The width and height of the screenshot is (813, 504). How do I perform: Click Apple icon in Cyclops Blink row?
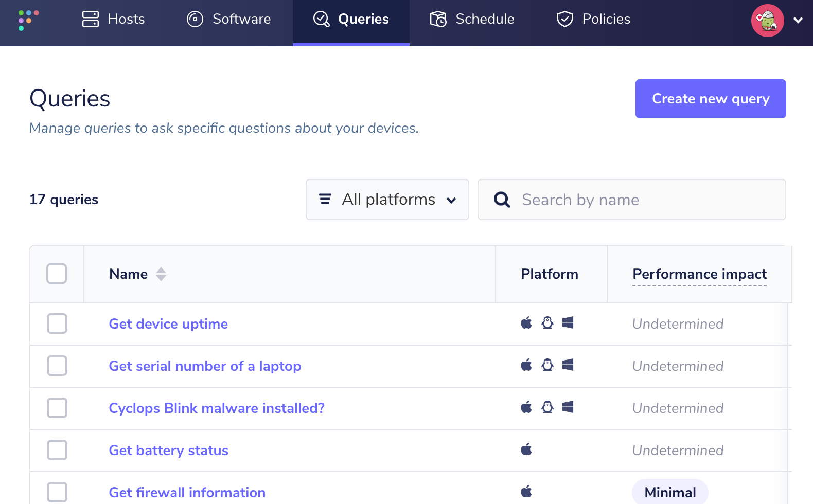(x=526, y=408)
